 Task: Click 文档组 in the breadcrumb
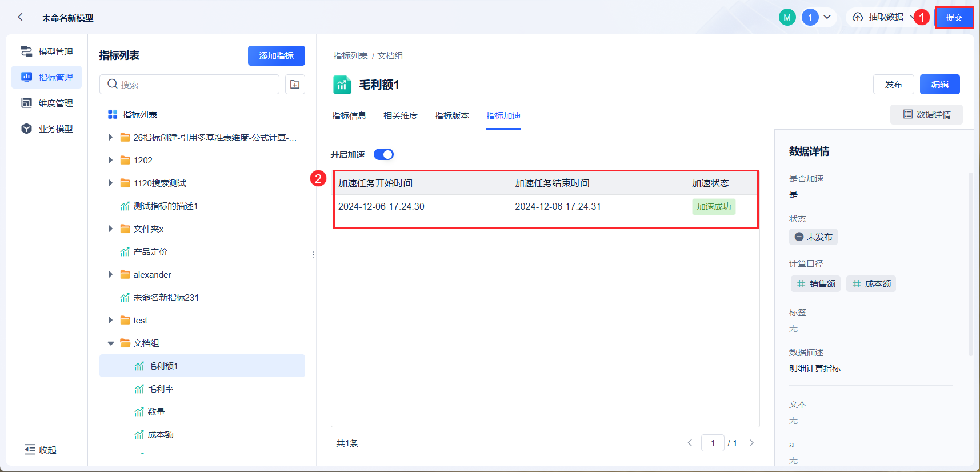(390, 55)
